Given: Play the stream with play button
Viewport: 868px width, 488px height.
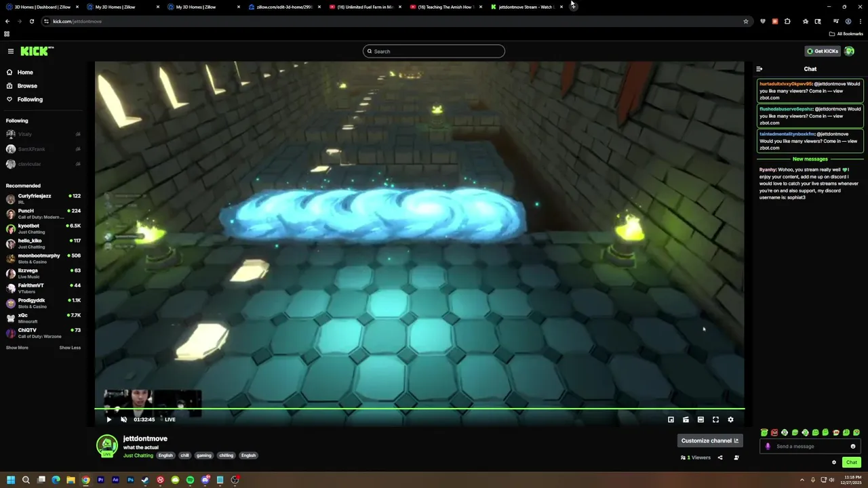Looking at the screenshot, I should click(108, 420).
